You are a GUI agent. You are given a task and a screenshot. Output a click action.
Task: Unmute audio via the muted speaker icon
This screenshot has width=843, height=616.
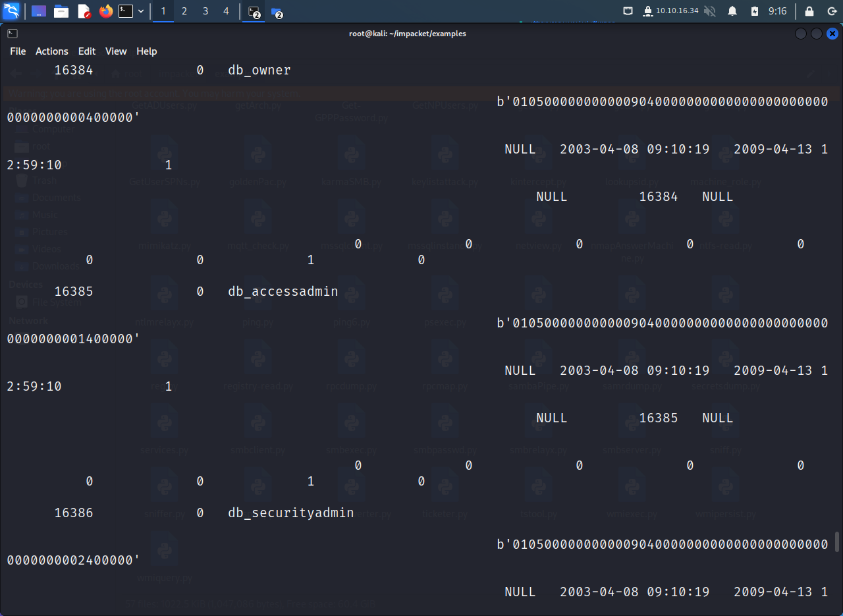coord(709,11)
